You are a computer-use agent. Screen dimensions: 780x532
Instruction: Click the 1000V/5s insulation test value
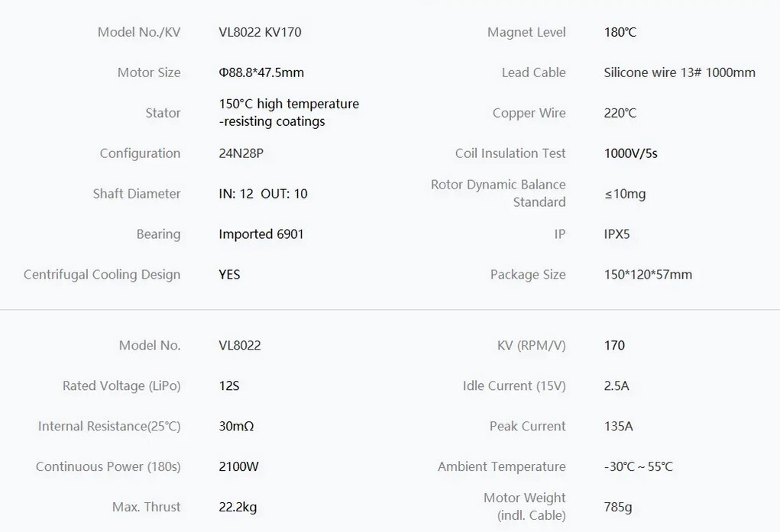(x=630, y=153)
